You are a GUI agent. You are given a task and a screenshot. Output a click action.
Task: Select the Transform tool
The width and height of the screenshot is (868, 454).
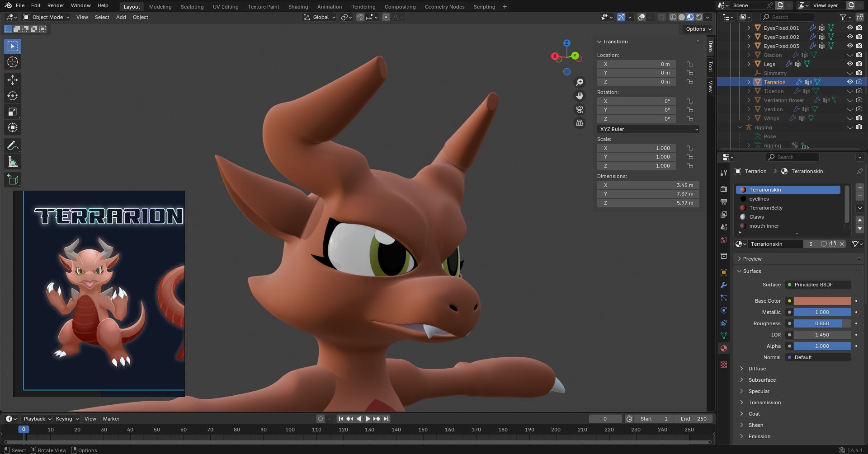tap(13, 127)
